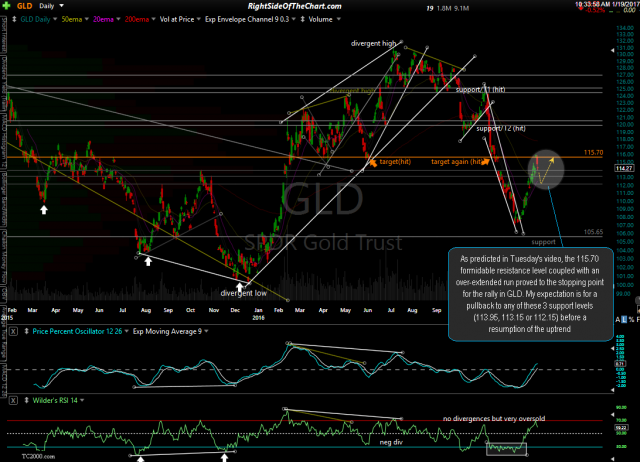Click the 'support/T2 (hit)' annotation
Screen dimensions: 640x462
tap(501, 128)
